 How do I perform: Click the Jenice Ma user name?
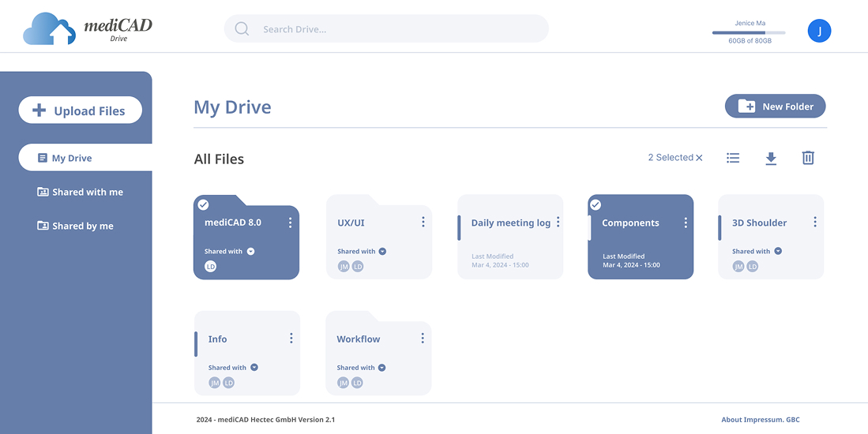tap(750, 23)
